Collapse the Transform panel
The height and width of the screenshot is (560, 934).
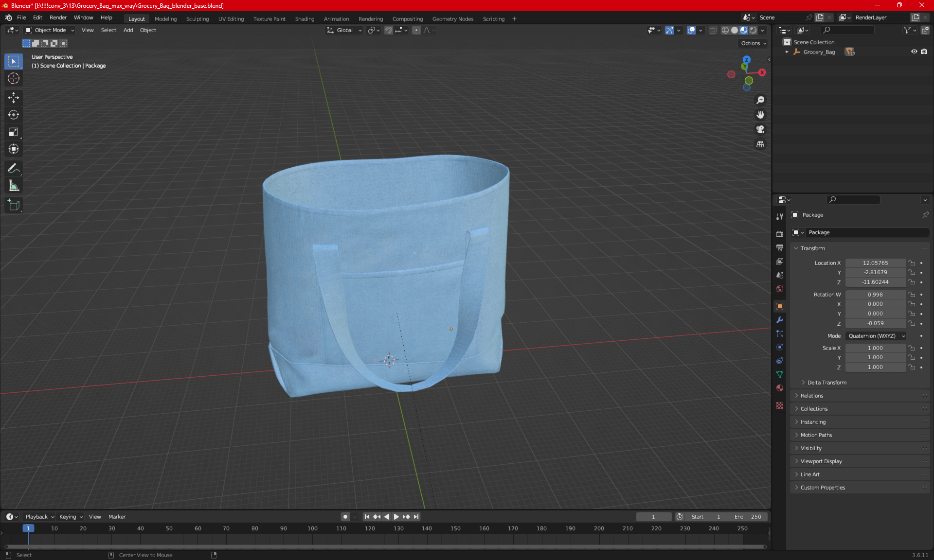812,248
